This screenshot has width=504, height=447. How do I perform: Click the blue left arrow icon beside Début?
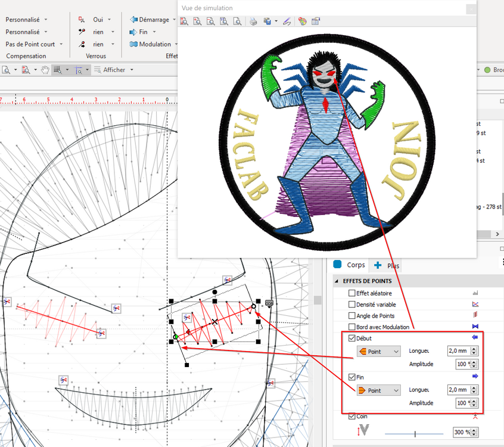(x=475, y=337)
